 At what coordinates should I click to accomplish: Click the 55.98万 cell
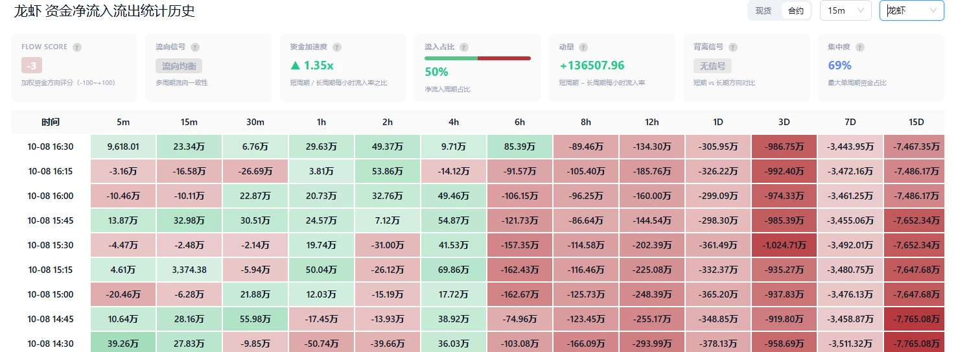(x=255, y=319)
